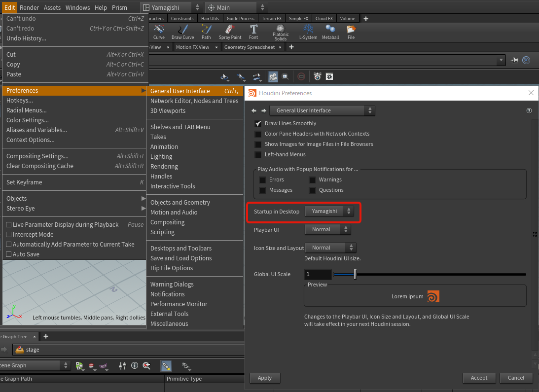Image resolution: width=539 pixels, height=392 pixels.
Task: Click the highlighted network layout toolbar icon
Action: click(x=273, y=76)
